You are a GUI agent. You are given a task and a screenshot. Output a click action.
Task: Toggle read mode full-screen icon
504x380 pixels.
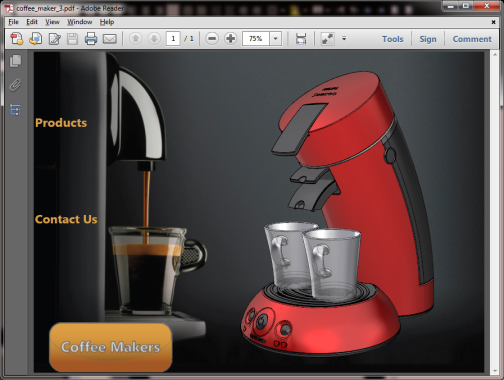(x=327, y=39)
